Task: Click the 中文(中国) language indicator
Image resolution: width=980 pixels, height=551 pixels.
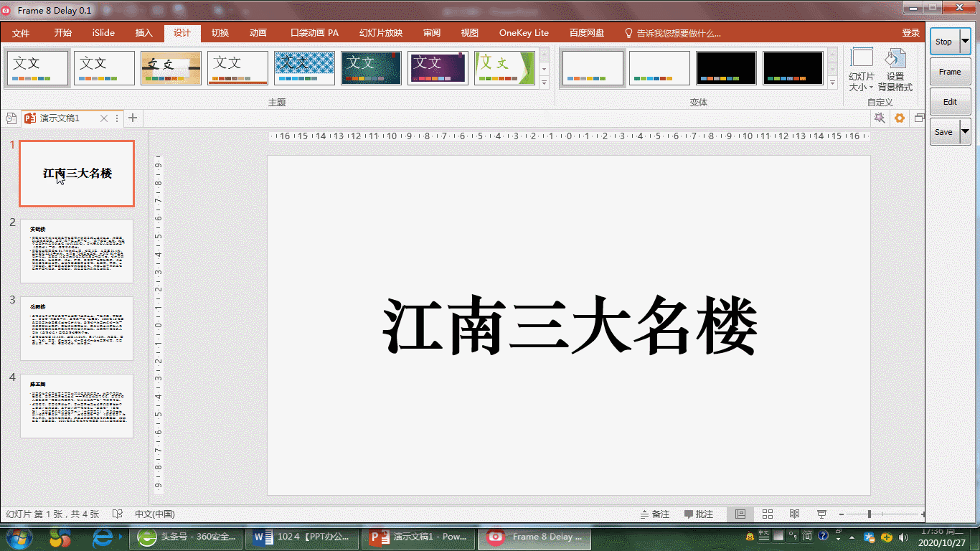Action: pyautogui.click(x=155, y=514)
